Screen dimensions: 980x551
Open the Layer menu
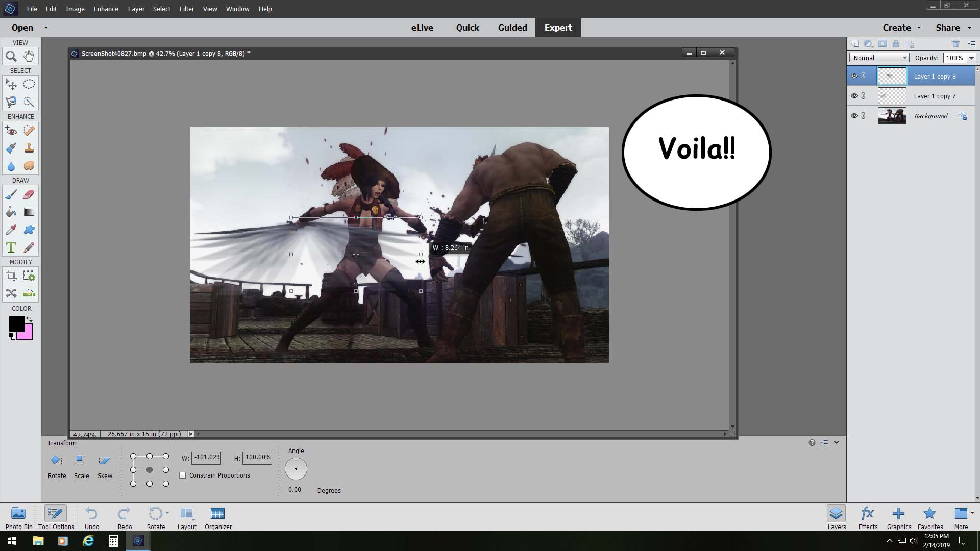coord(136,9)
